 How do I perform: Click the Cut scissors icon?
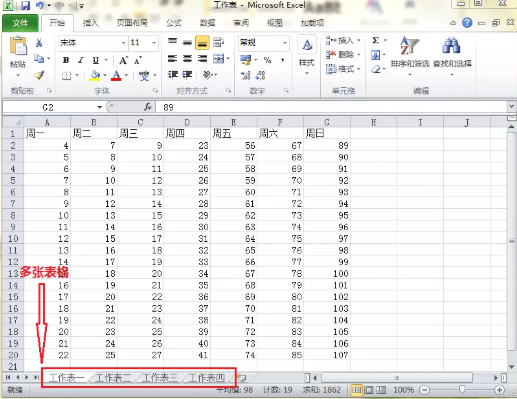pos(39,42)
